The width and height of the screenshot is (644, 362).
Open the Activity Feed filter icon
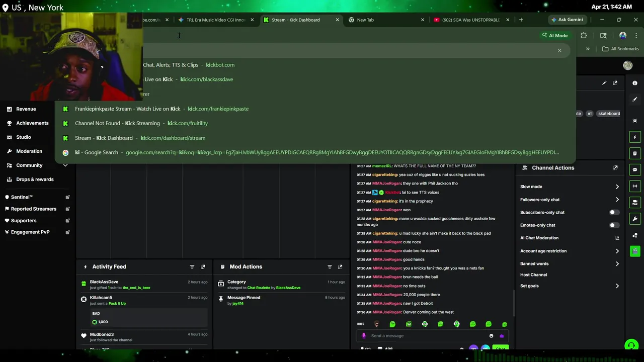(192, 267)
